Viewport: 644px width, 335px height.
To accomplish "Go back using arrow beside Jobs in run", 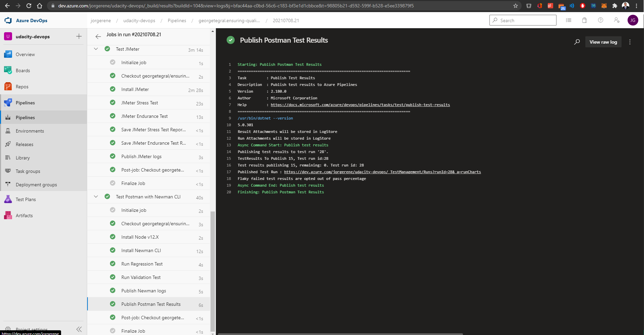I will click(x=98, y=37).
